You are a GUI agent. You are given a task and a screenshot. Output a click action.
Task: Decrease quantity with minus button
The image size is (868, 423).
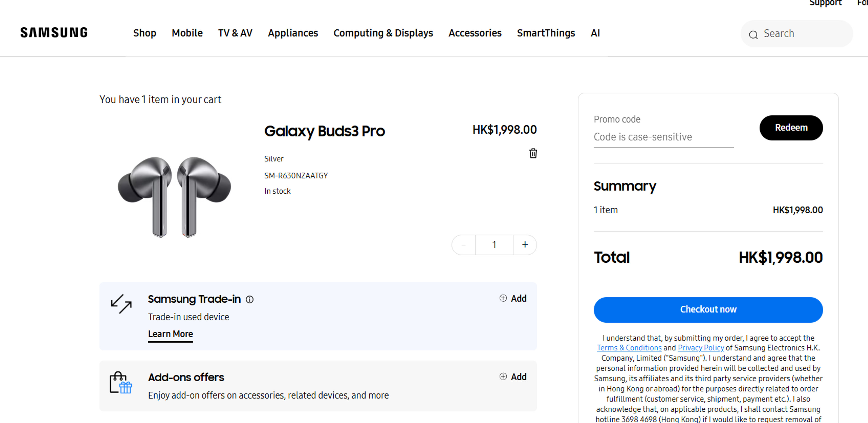tap(464, 245)
